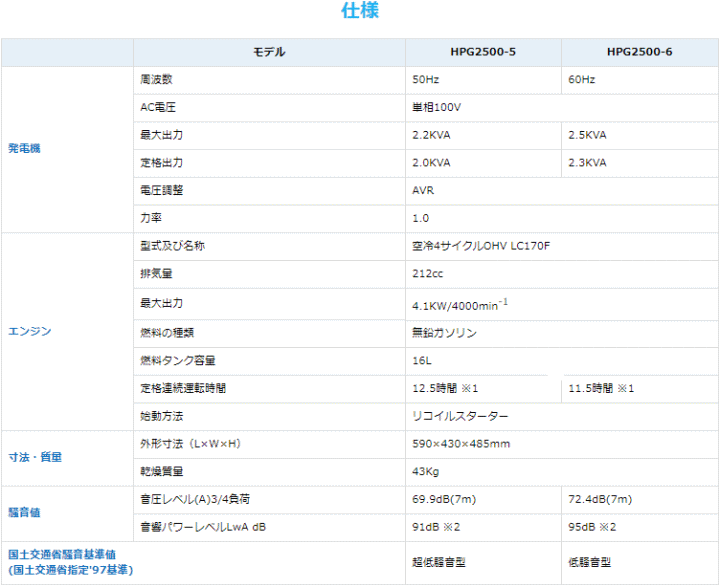This screenshot has width=720, height=587.
Task: Select the 69.9dB(7m) value
Action: click(x=444, y=499)
